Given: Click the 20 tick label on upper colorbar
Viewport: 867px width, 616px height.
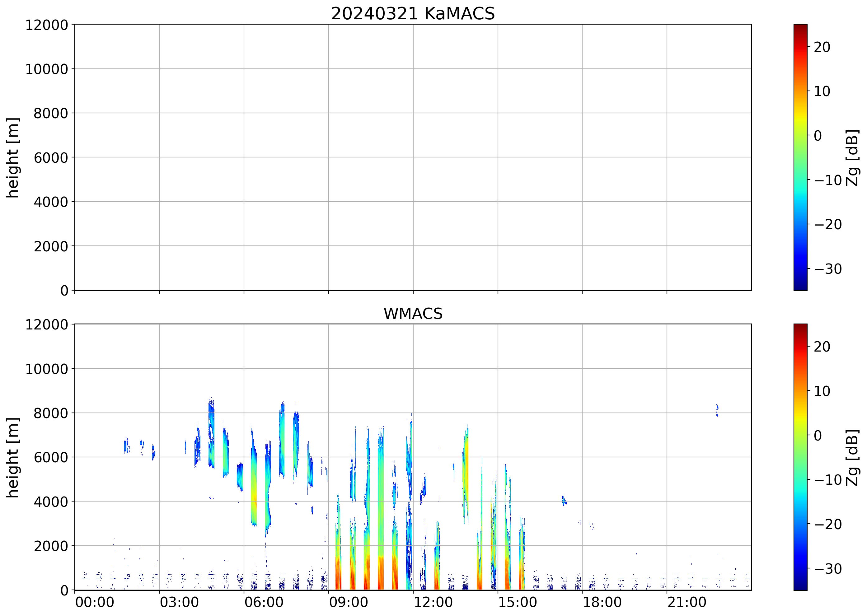Looking at the screenshot, I should 822,47.
